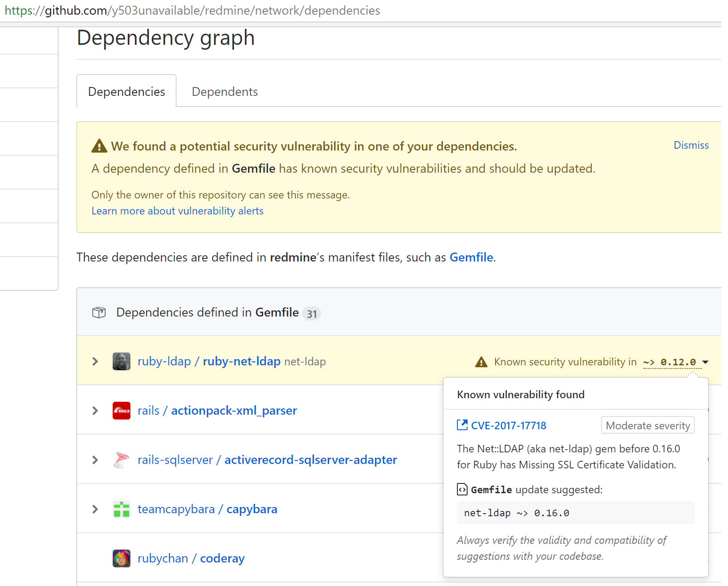
Task: Open the rails owner link
Action: click(148, 411)
